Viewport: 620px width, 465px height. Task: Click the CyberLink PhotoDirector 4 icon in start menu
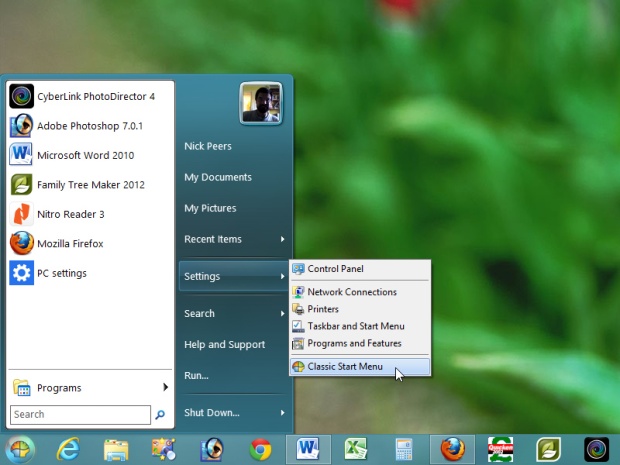click(21, 96)
